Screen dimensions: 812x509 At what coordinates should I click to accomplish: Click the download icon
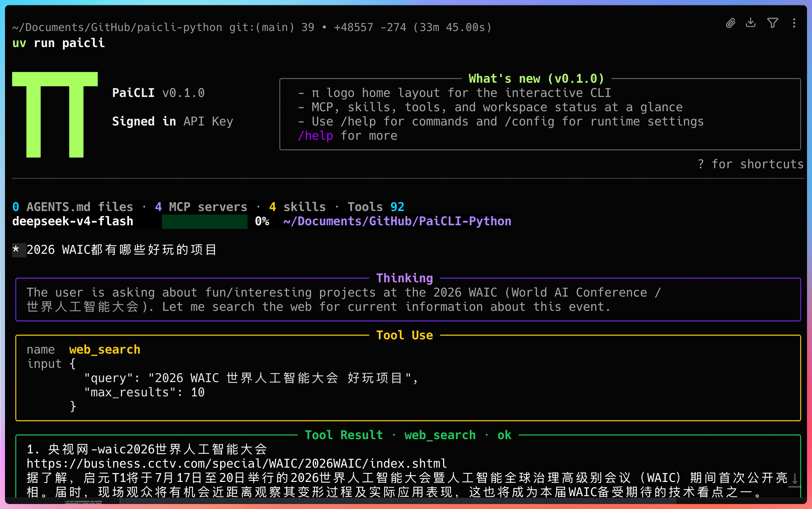751,23
